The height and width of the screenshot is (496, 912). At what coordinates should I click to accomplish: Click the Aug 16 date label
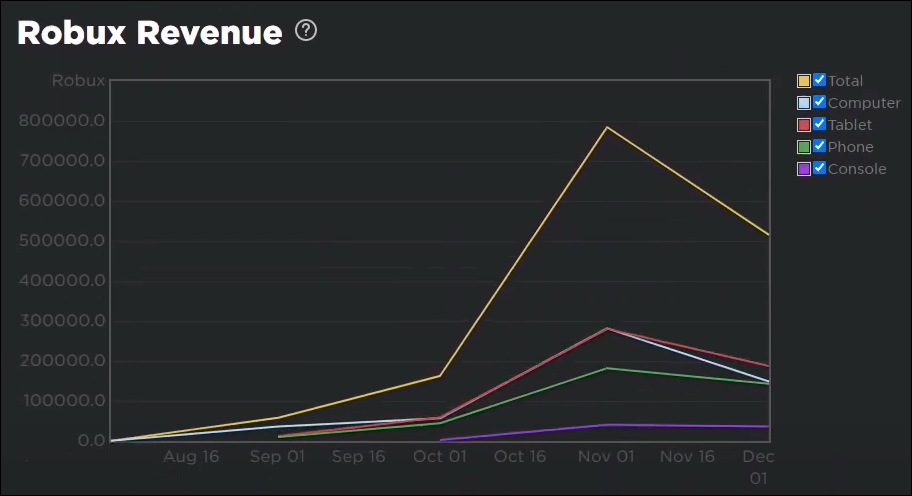coord(191,457)
